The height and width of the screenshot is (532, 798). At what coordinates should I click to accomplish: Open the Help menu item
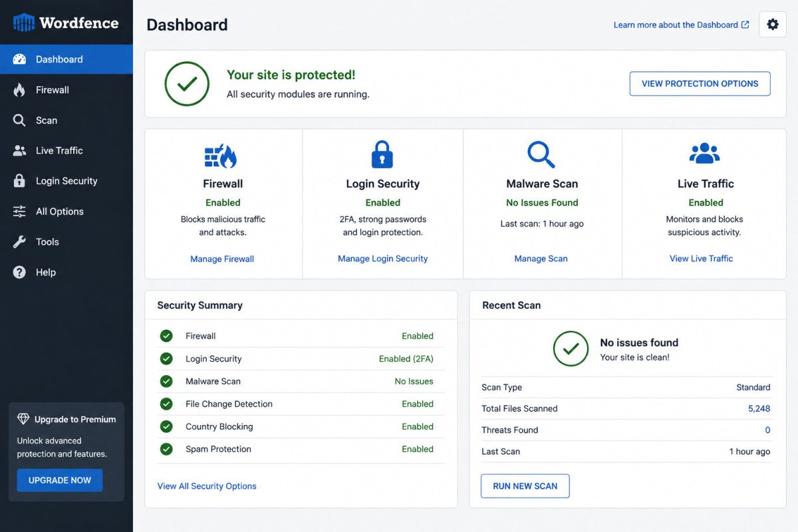point(66,272)
